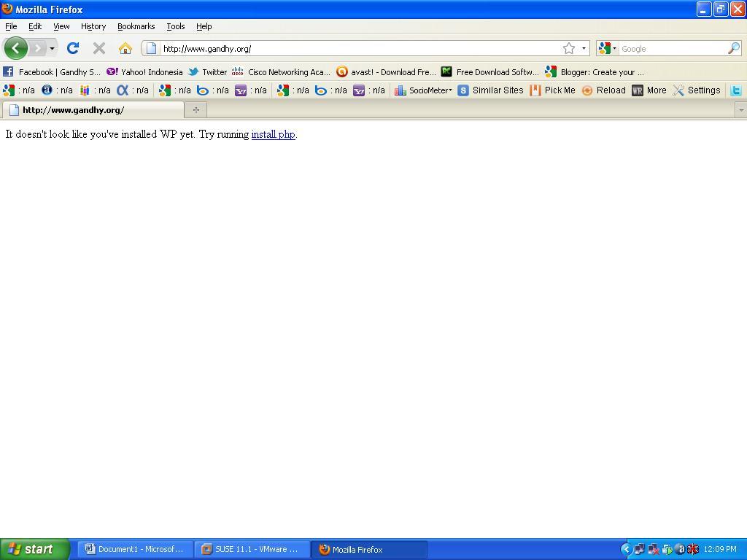Click the Pick Me toolbar button

click(553, 90)
